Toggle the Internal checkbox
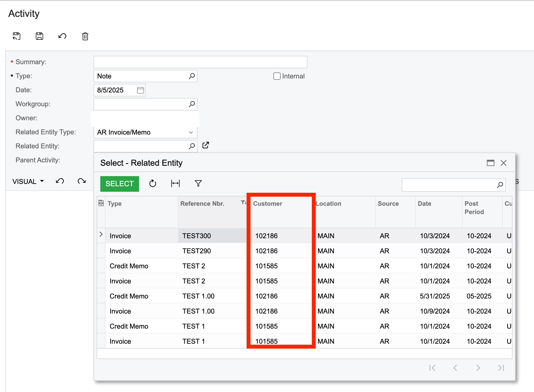The width and height of the screenshot is (534, 392). click(x=277, y=76)
